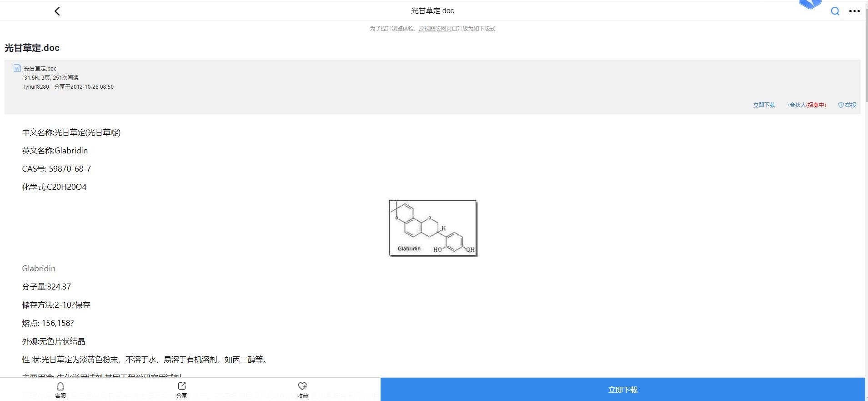Report the document via 举报 shield icon
868x401 pixels.
point(847,105)
